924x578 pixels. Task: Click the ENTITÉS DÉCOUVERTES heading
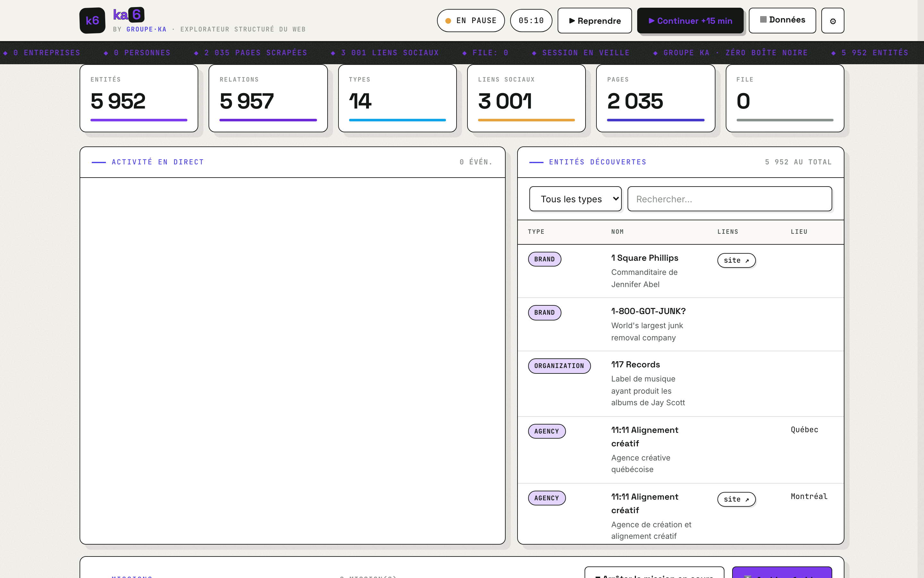[597, 162]
